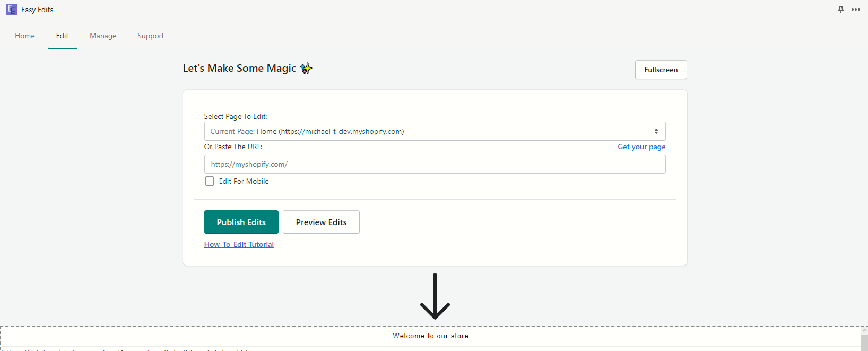Go to the Home tab
The height and width of the screenshot is (351, 868).
[x=25, y=36]
